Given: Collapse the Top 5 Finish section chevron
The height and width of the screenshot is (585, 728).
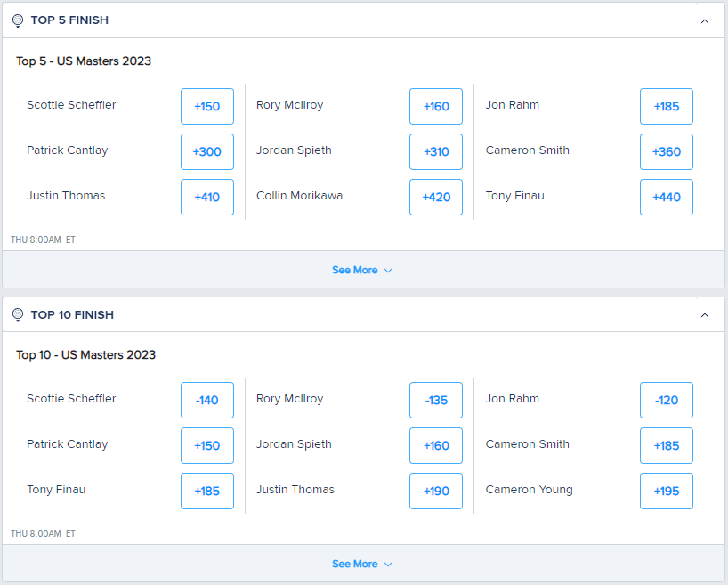Looking at the screenshot, I should [x=704, y=21].
